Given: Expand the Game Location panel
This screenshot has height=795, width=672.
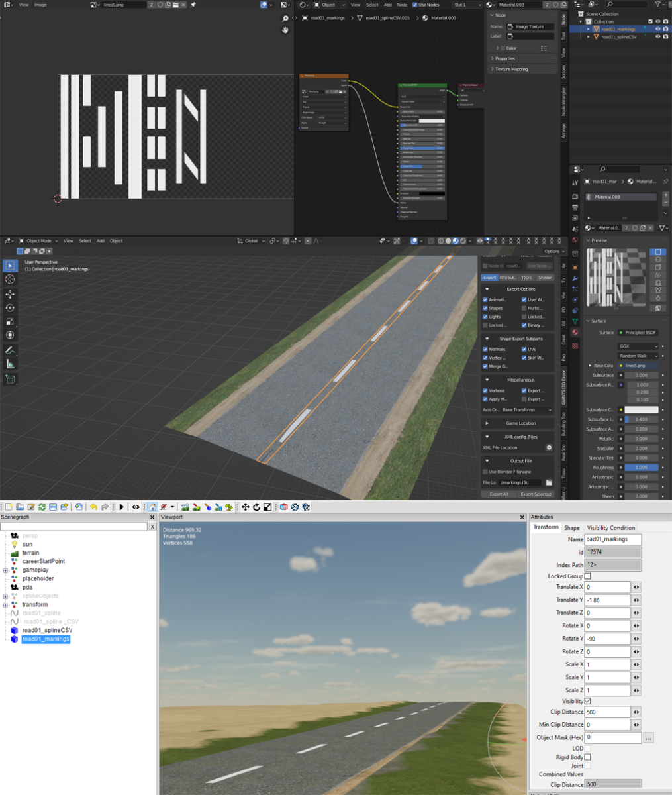Looking at the screenshot, I should (520, 423).
